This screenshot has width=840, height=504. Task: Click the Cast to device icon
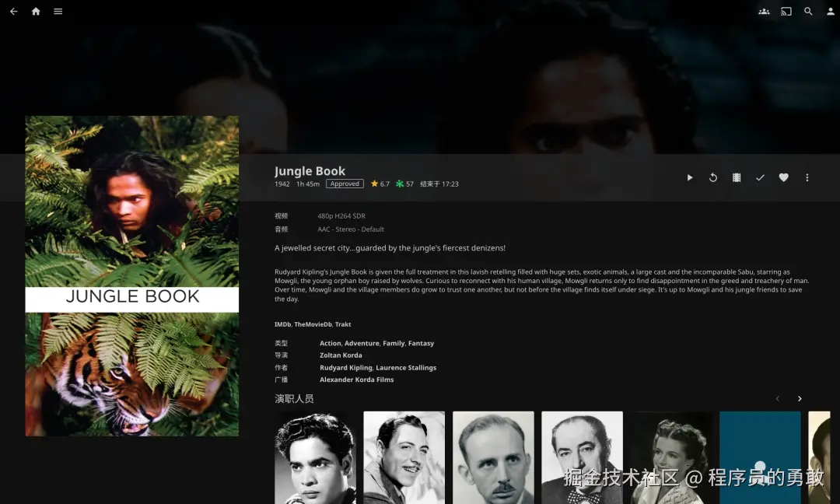pyautogui.click(x=786, y=11)
